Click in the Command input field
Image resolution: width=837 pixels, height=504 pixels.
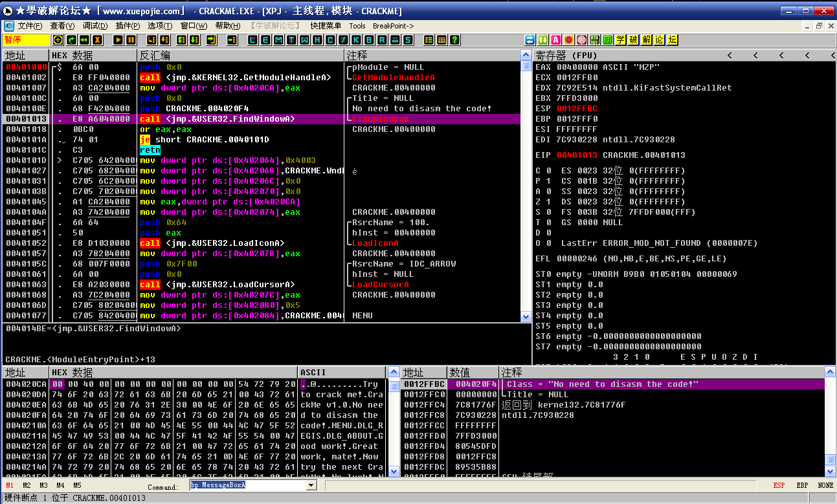tap(246, 485)
